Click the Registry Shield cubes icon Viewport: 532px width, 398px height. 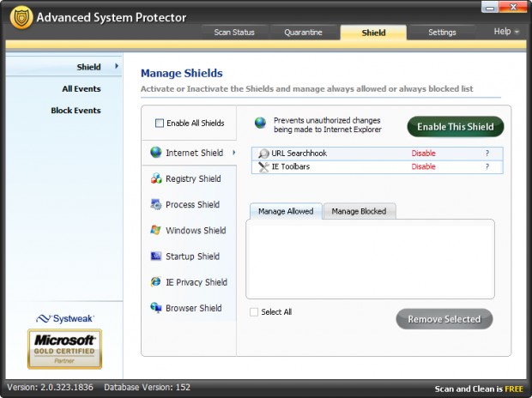[x=156, y=178]
